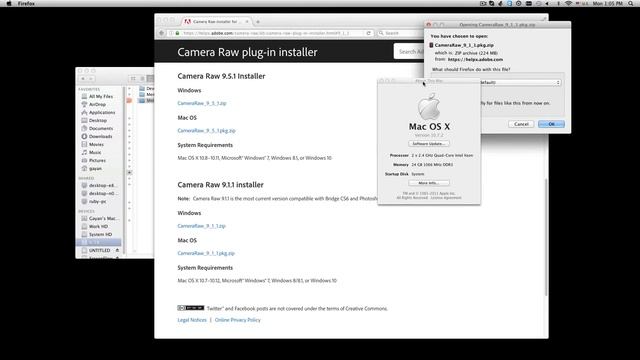Click More Info in About This Mac
Screen dimensions: 640x360
(429, 183)
